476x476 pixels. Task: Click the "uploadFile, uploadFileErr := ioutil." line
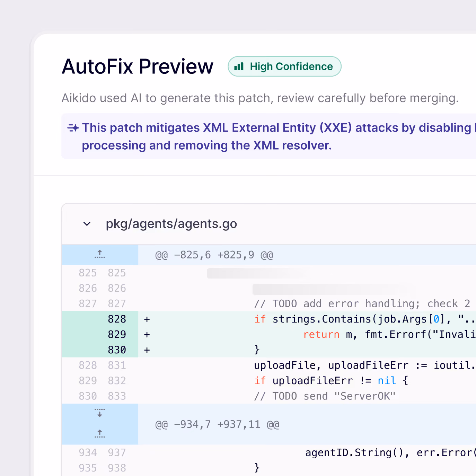pyautogui.click(x=365, y=365)
